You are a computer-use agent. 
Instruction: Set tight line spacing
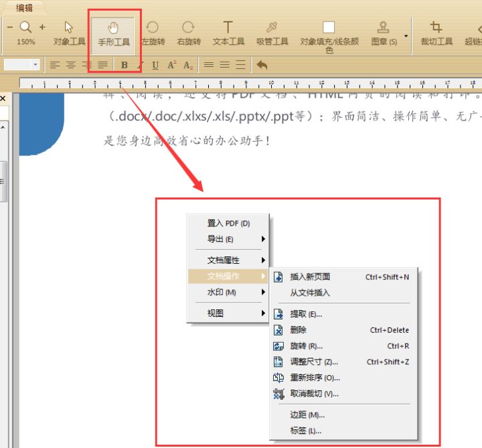(x=209, y=64)
